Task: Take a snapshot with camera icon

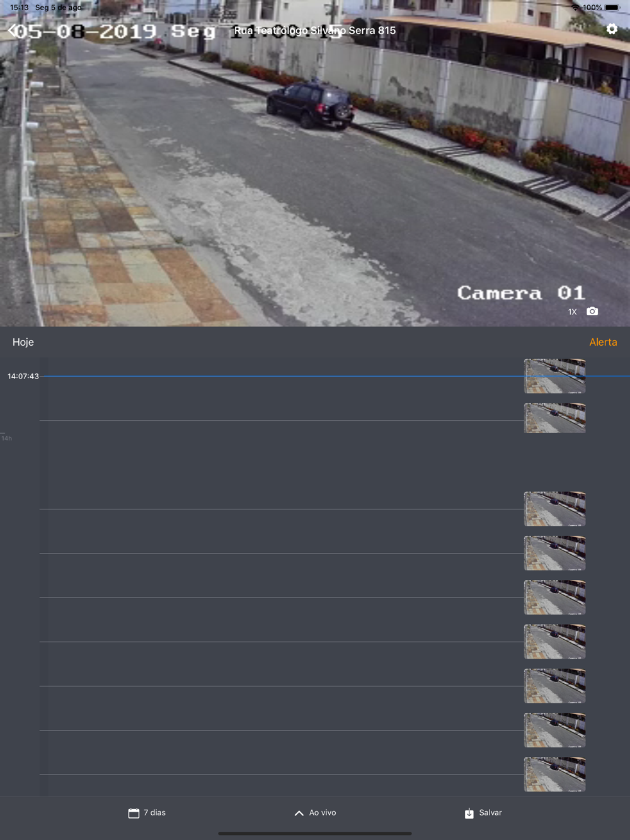Action: pos(592,312)
